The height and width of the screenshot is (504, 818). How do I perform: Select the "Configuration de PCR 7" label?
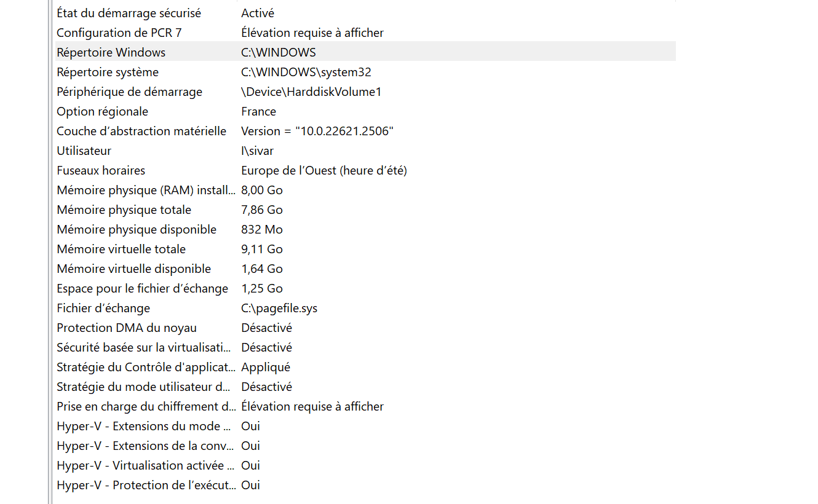(119, 33)
